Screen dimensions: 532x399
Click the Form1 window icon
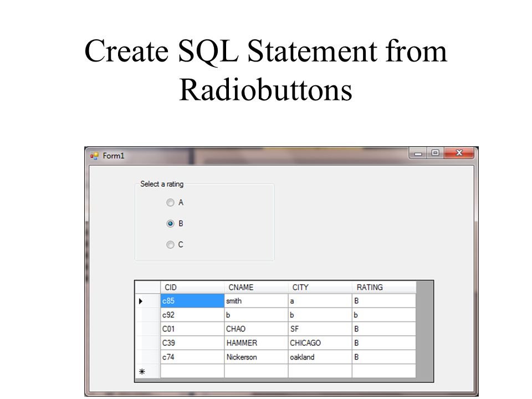click(94, 156)
